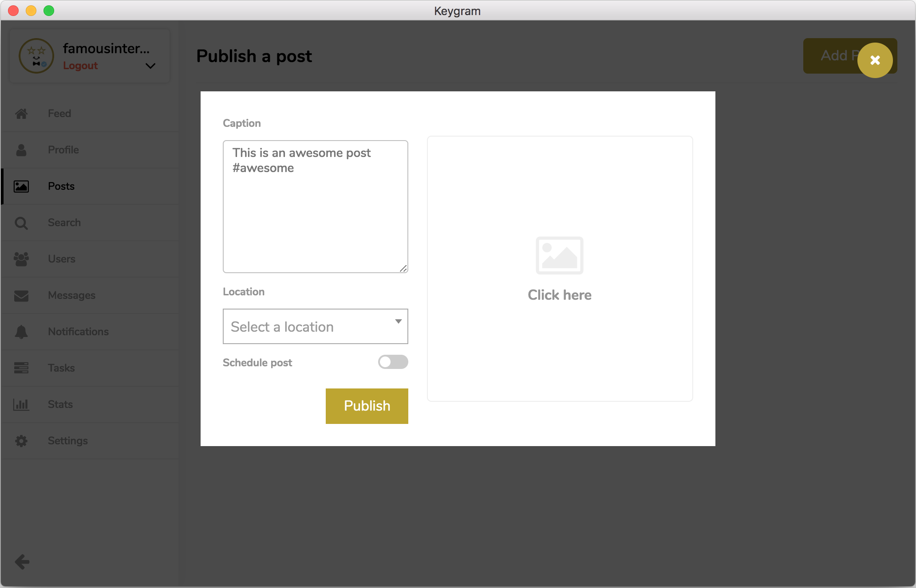Image resolution: width=916 pixels, height=588 pixels.
Task: Click the caption text area
Action: tap(315, 207)
